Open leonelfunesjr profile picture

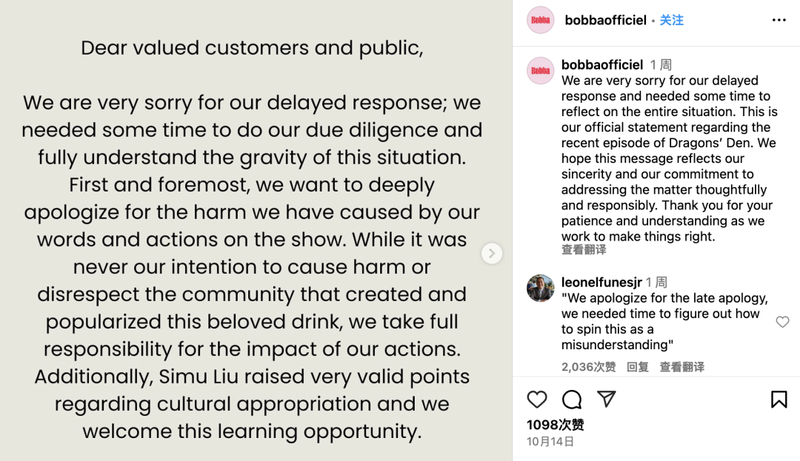point(540,288)
